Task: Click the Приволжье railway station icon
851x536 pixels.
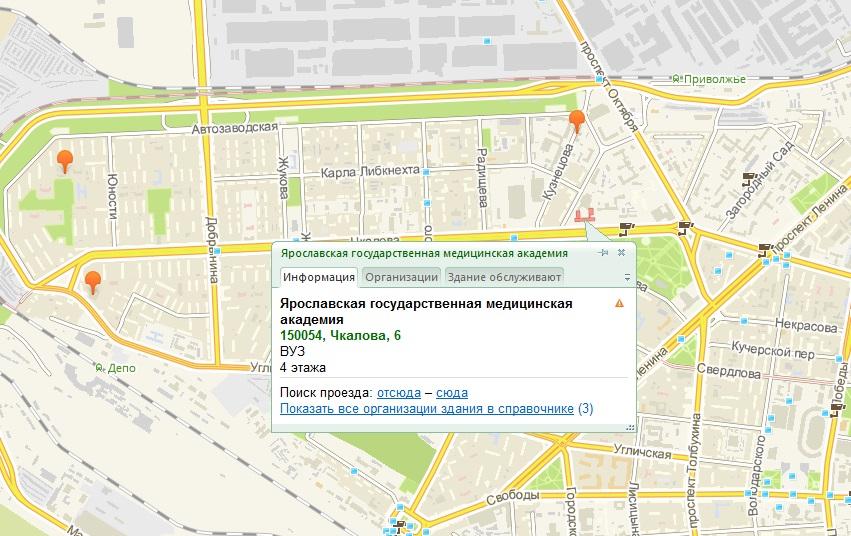Action: (x=676, y=80)
